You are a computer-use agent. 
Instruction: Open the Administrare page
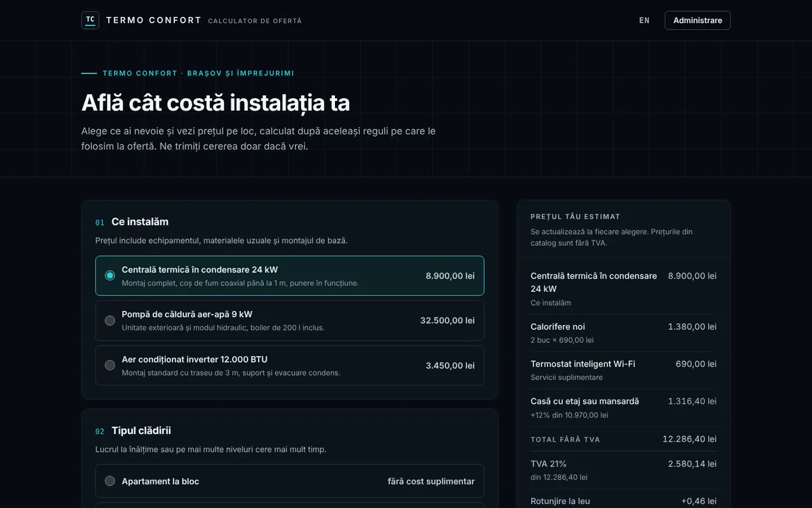point(698,20)
